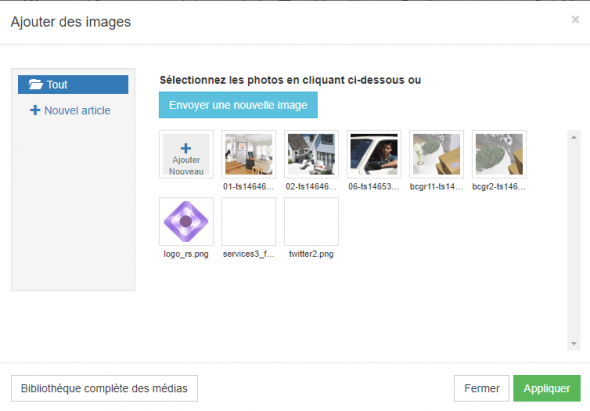The height and width of the screenshot is (411, 590).
Task: Select the bcgr11-ts14 boxes thumbnail
Action: [x=436, y=154]
